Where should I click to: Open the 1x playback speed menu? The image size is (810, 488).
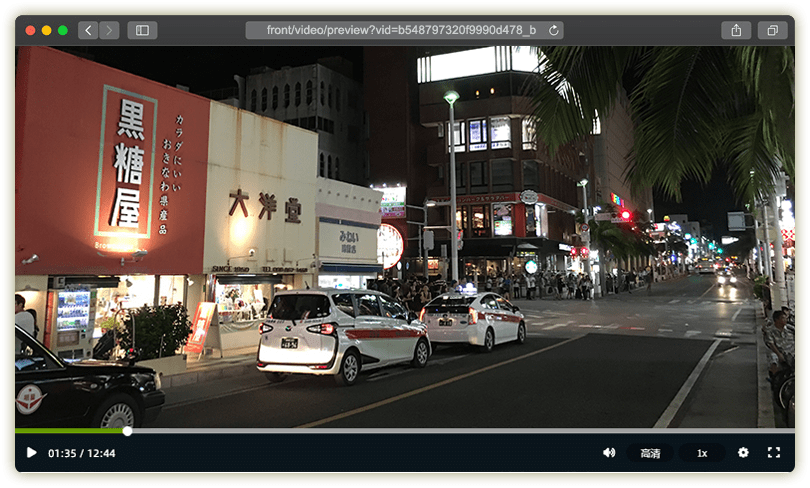(x=702, y=453)
